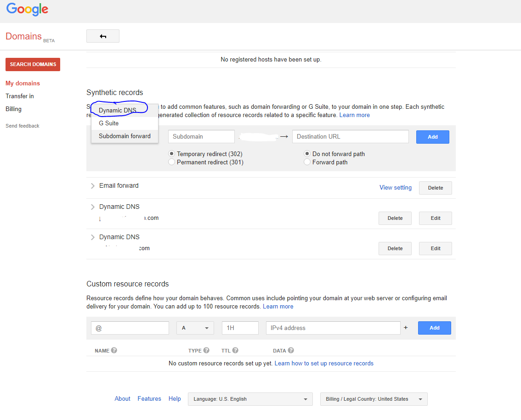Focus the Destination URL field
Screen dimensions: 521x420
[350, 136]
